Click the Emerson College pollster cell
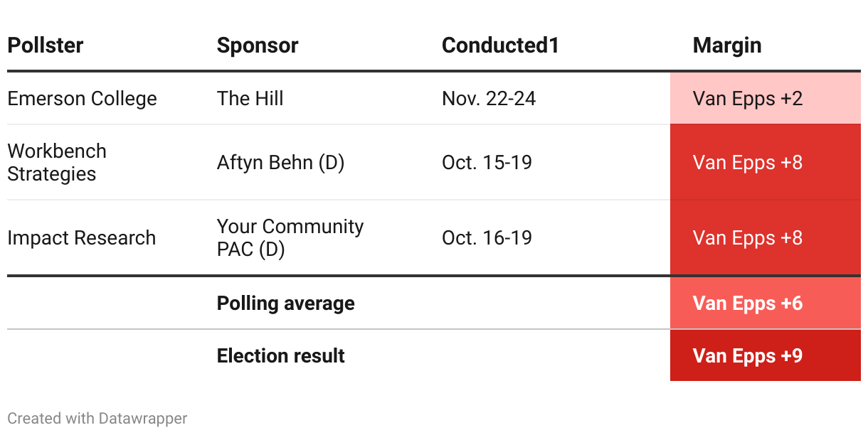This screenshot has width=868, height=435. (x=82, y=98)
